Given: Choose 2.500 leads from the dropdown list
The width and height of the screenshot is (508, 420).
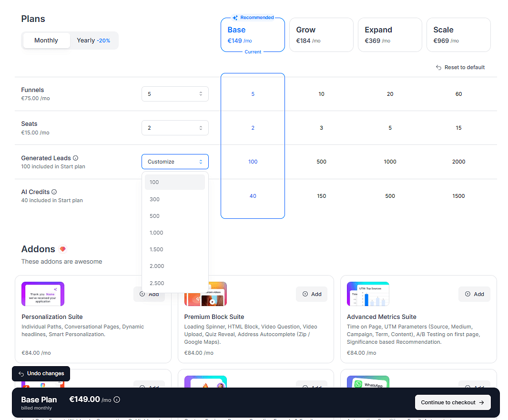Looking at the screenshot, I should 175,283.
